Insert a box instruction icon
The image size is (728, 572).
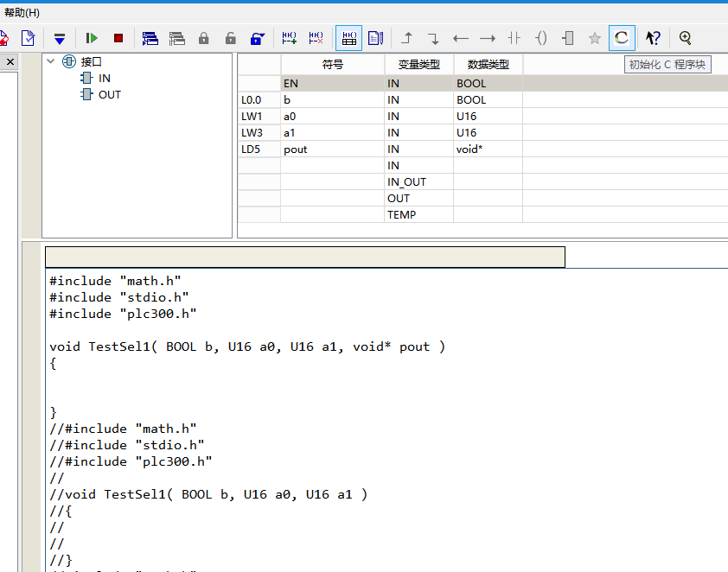point(568,38)
